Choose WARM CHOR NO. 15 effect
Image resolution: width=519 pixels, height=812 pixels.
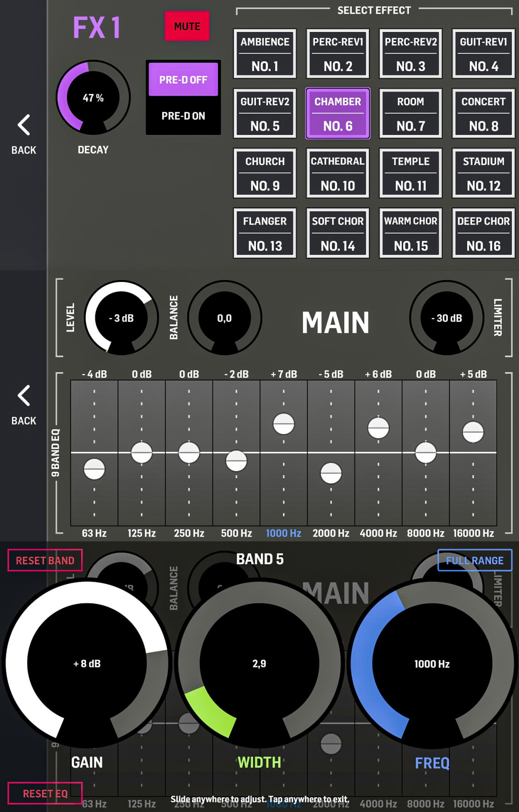pyautogui.click(x=411, y=233)
